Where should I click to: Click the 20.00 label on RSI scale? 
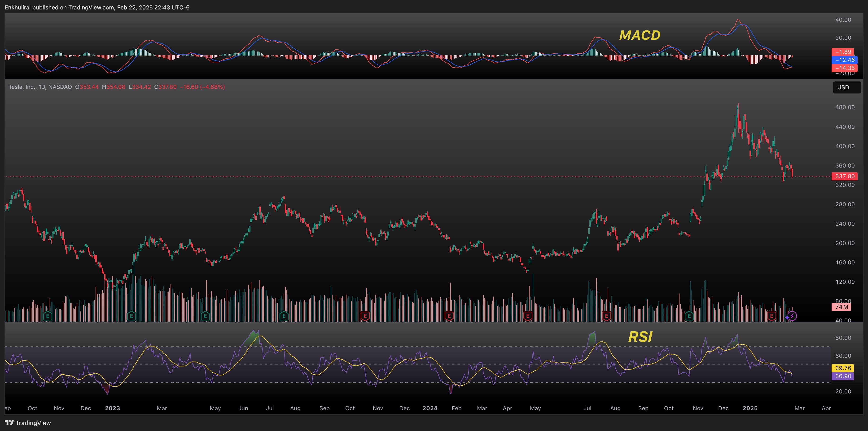843,391
